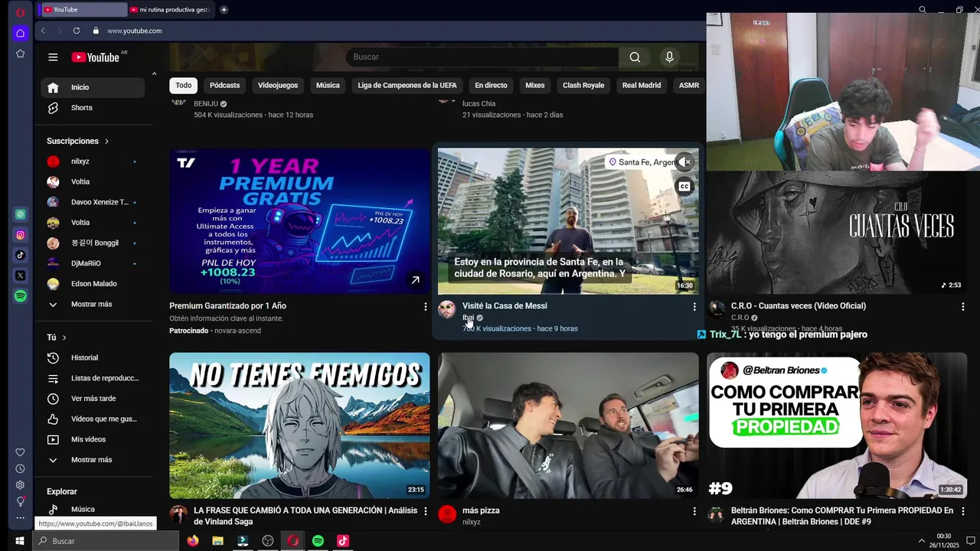
Task: Open Opera sidebar settings gear
Action: [21, 485]
